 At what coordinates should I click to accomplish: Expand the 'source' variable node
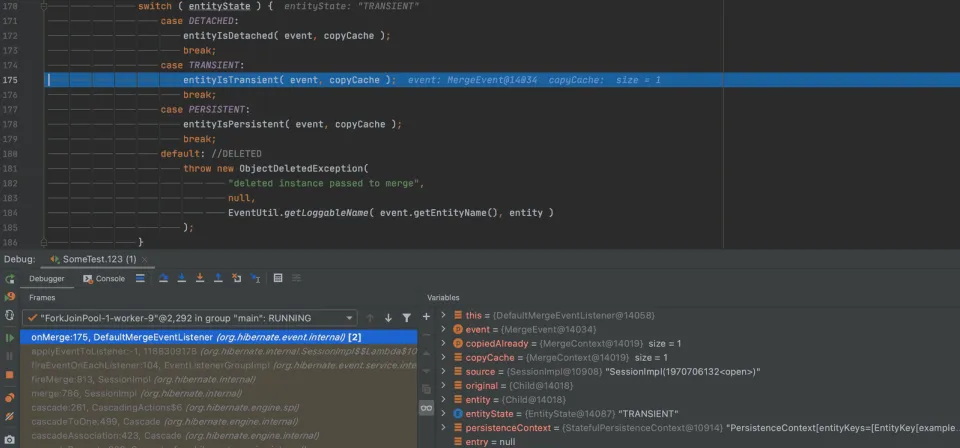[443, 371]
